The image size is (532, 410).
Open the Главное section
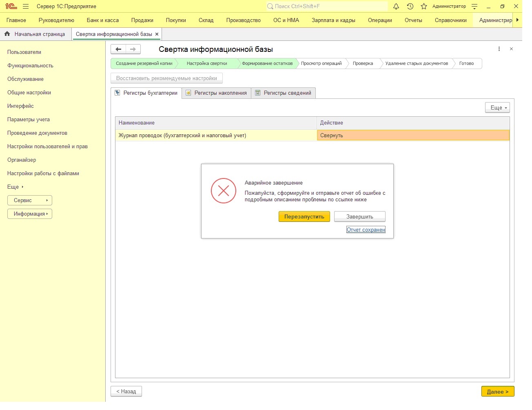tap(16, 20)
